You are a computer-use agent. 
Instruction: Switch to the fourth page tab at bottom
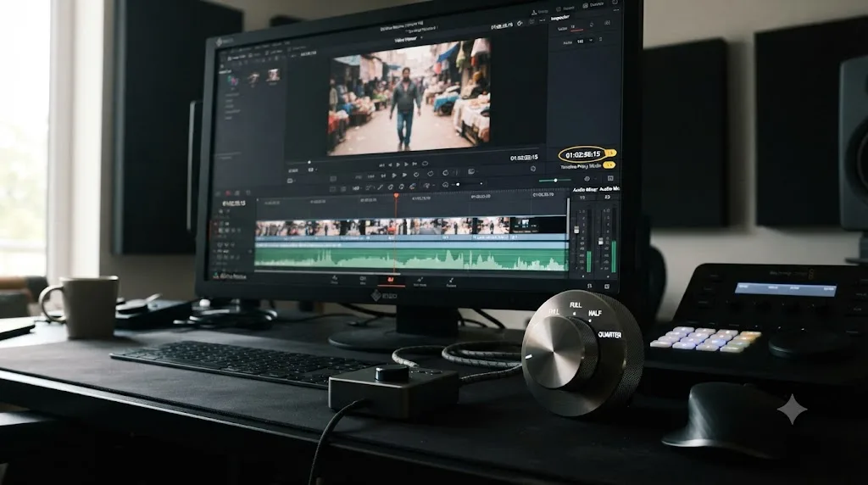tap(420, 282)
